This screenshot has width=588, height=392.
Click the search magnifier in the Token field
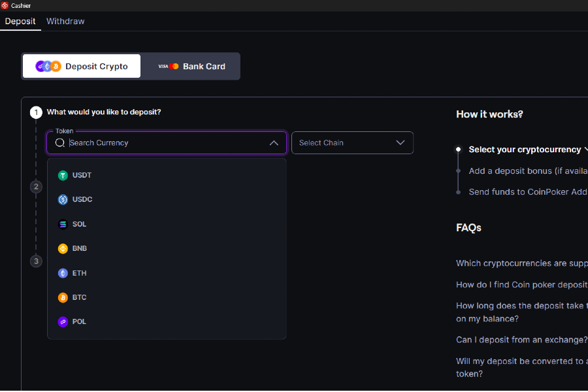(59, 142)
